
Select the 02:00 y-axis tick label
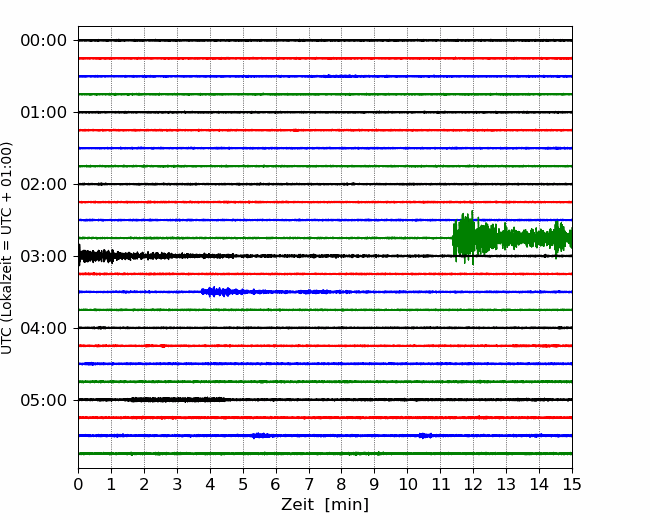[43, 184]
